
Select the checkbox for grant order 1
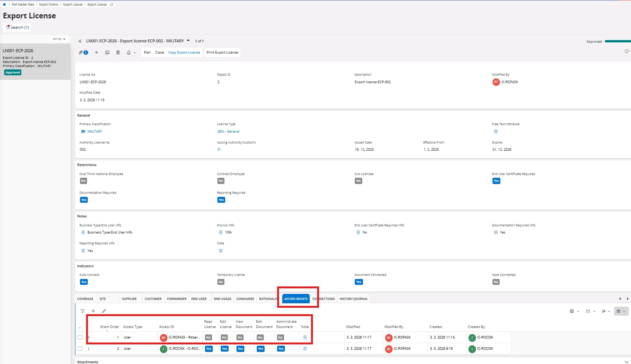click(80, 337)
